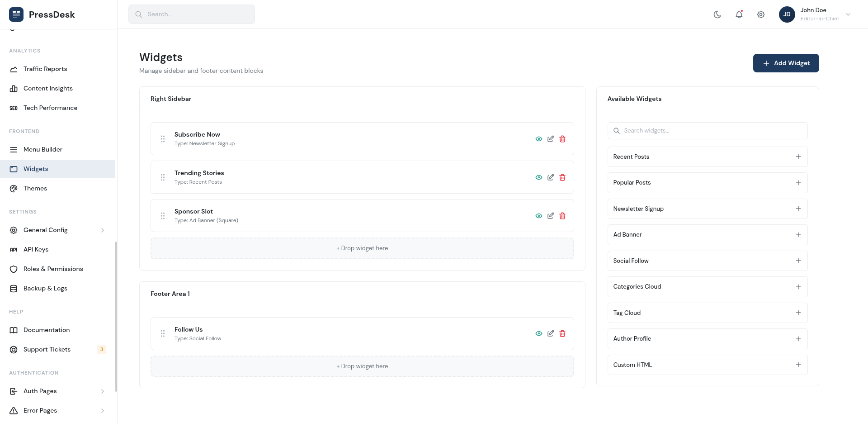Open Documentation from the Help section
The image size is (868, 423).
pyautogui.click(x=46, y=330)
